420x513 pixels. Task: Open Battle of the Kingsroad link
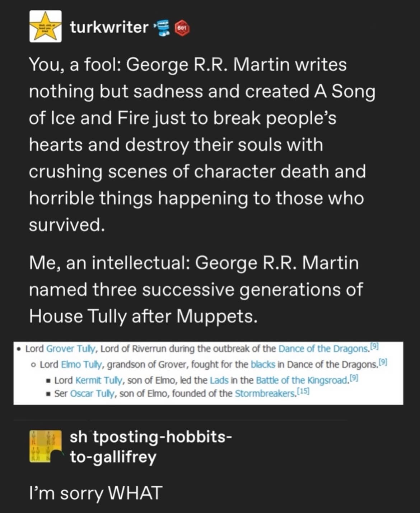coord(302,380)
